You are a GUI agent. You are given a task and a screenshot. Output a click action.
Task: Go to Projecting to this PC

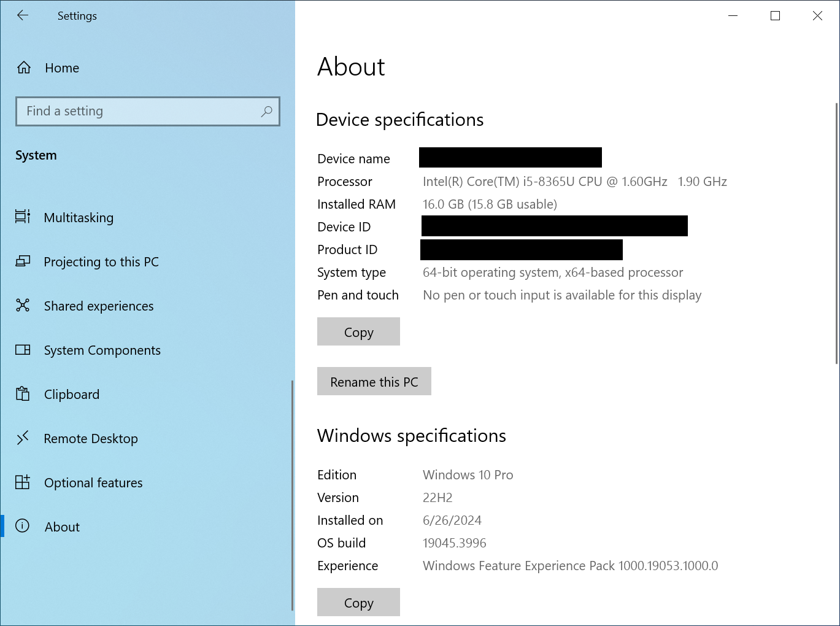tap(101, 262)
